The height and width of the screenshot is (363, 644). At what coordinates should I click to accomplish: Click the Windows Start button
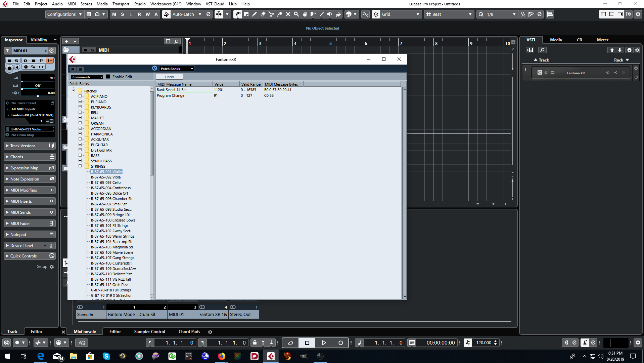click(7, 356)
